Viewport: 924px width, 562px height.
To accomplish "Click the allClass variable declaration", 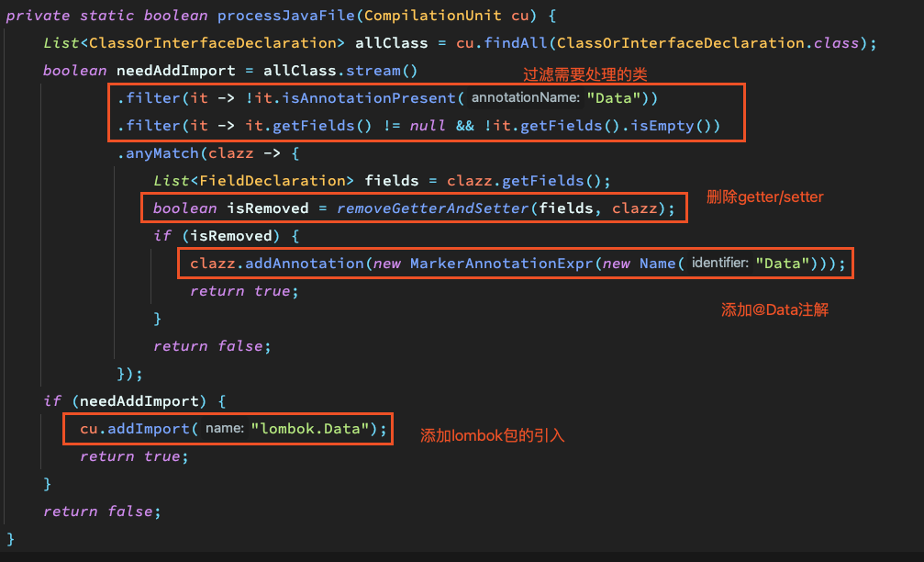I will [391, 43].
